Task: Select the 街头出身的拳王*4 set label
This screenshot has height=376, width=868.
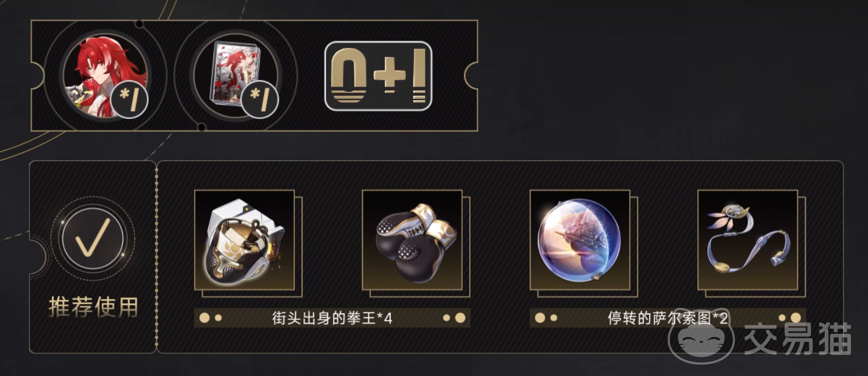Action: tap(332, 318)
